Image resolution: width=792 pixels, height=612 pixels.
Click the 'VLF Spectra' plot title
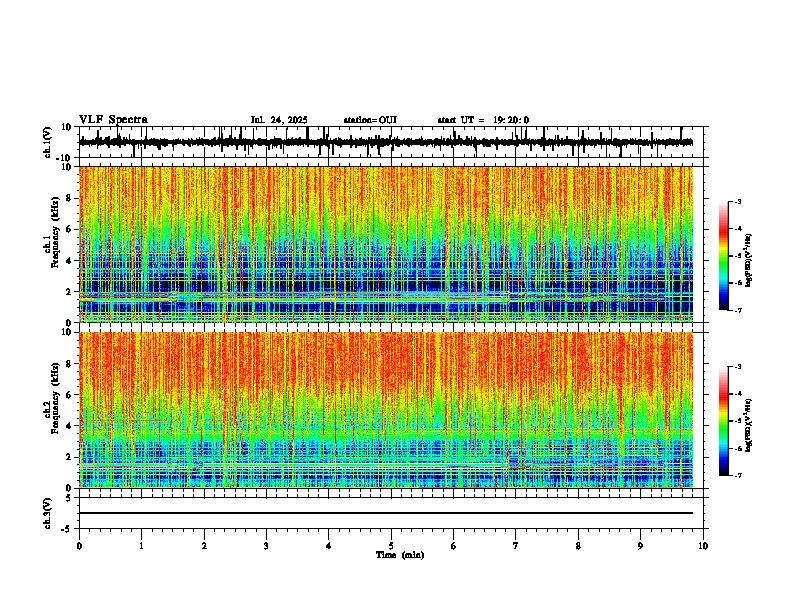113,120
